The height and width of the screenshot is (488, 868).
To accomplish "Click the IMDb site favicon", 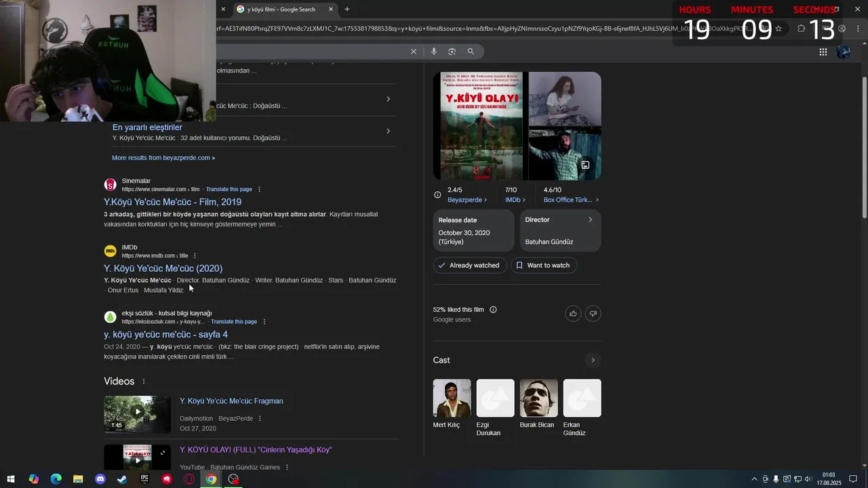I will pos(110,251).
